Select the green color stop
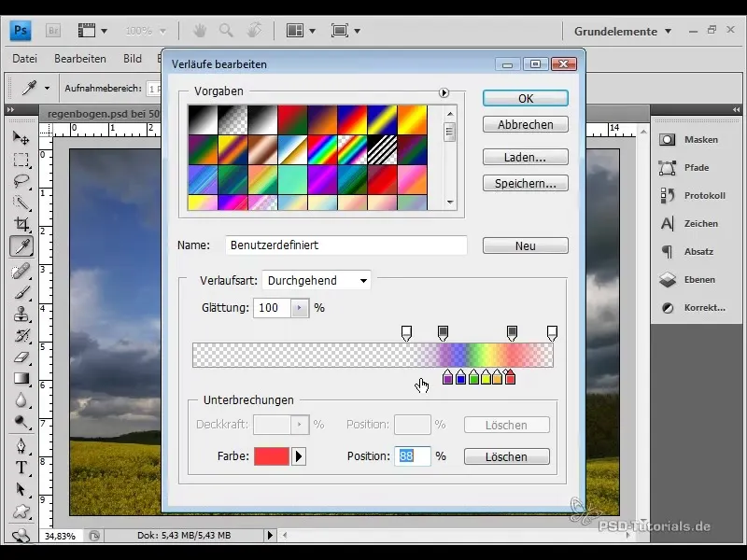 pyautogui.click(x=473, y=376)
